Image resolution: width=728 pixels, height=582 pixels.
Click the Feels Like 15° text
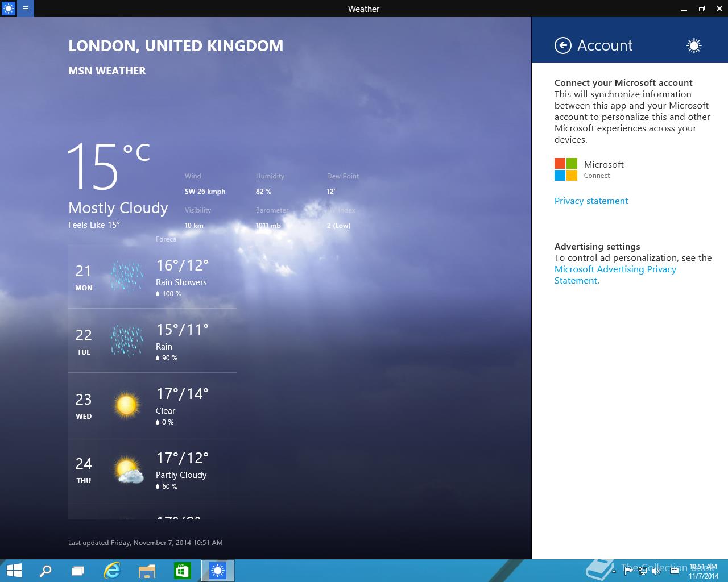coord(94,225)
